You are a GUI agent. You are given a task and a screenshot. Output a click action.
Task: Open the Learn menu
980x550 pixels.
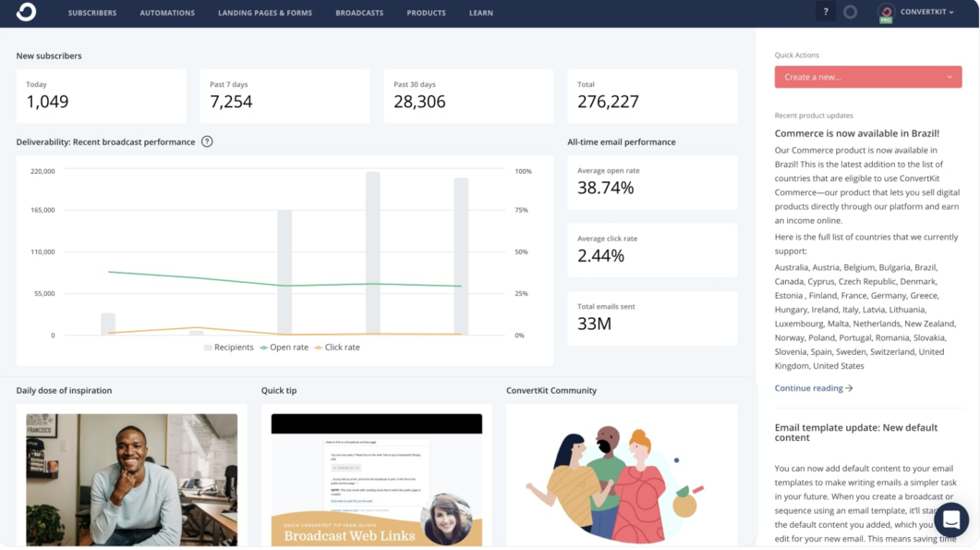(x=481, y=13)
